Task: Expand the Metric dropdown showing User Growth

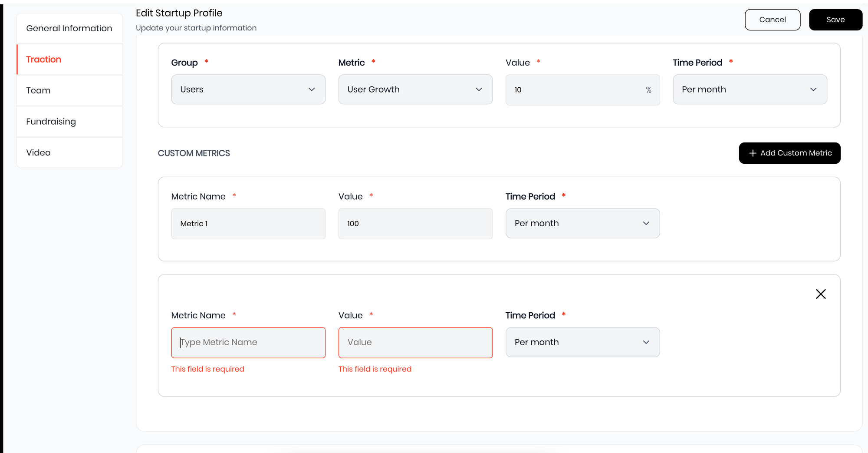Action: pyautogui.click(x=415, y=89)
